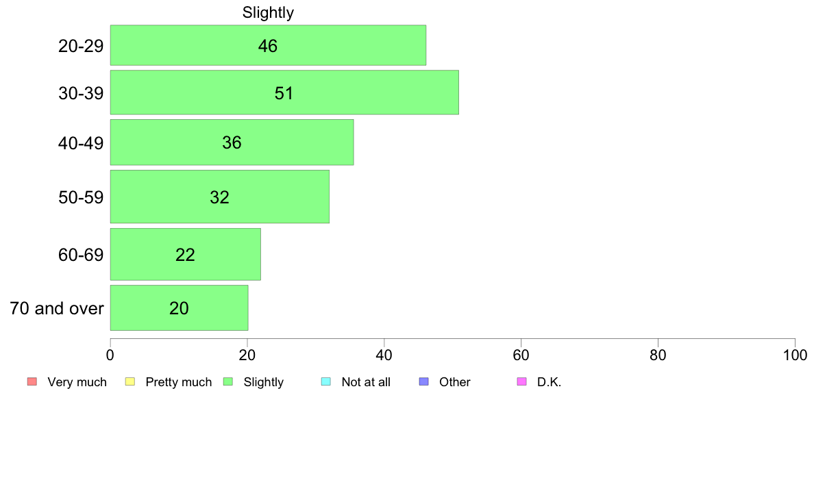814x504 pixels.
Task: Select the 60-69 bar showing 22
Action: 185,254
